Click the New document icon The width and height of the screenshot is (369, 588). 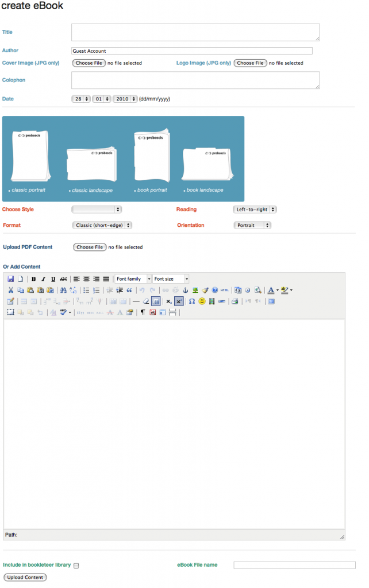(x=20, y=279)
